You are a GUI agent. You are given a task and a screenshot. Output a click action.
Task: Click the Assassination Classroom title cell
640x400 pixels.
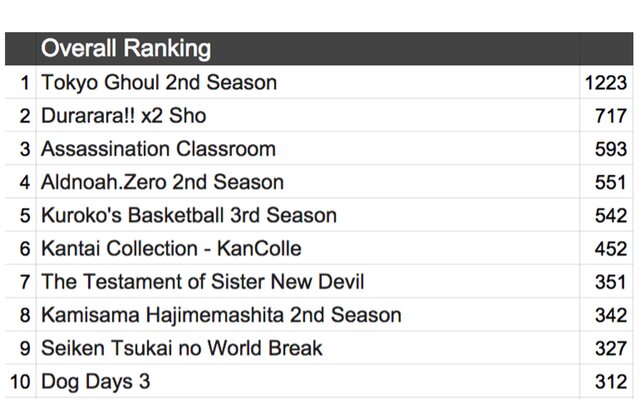(x=308, y=149)
